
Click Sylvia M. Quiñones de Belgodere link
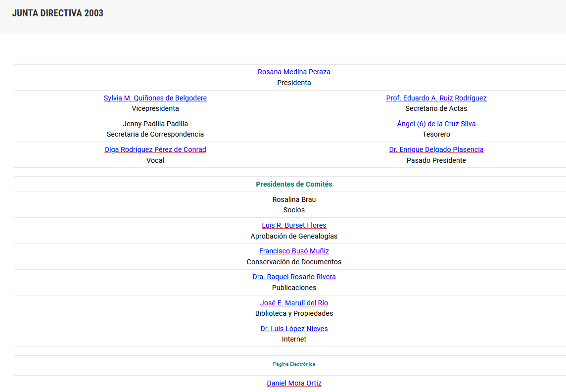tap(155, 98)
